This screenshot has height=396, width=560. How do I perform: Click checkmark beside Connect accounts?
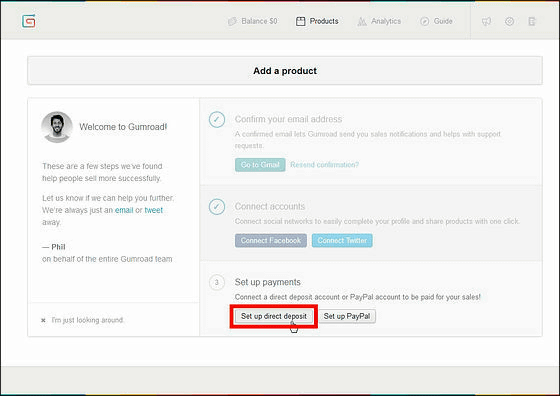(x=217, y=207)
